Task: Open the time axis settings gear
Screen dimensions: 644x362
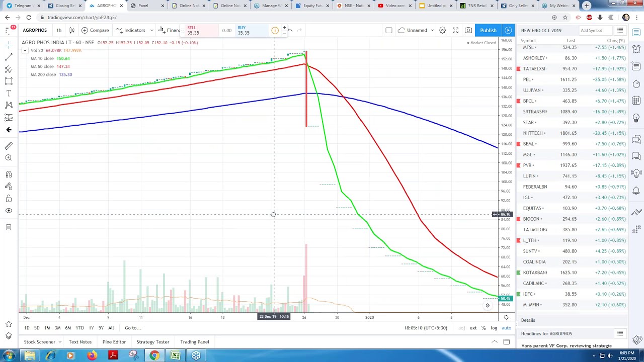Action: 506,317
